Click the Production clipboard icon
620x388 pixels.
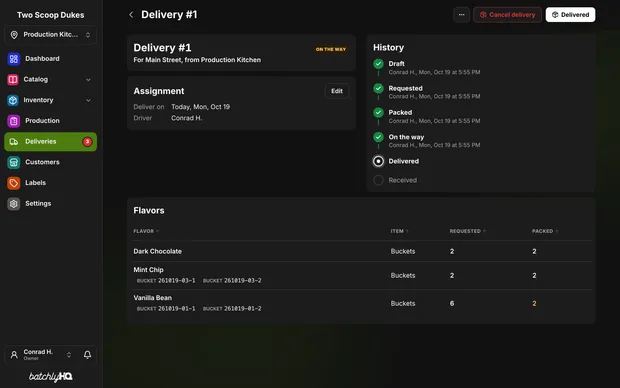(13, 121)
